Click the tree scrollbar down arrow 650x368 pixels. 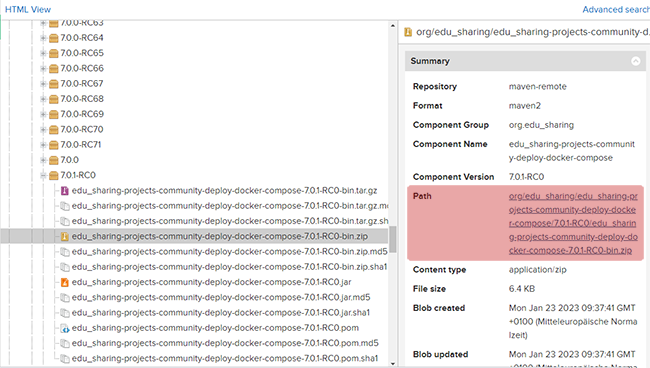pos(393,363)
